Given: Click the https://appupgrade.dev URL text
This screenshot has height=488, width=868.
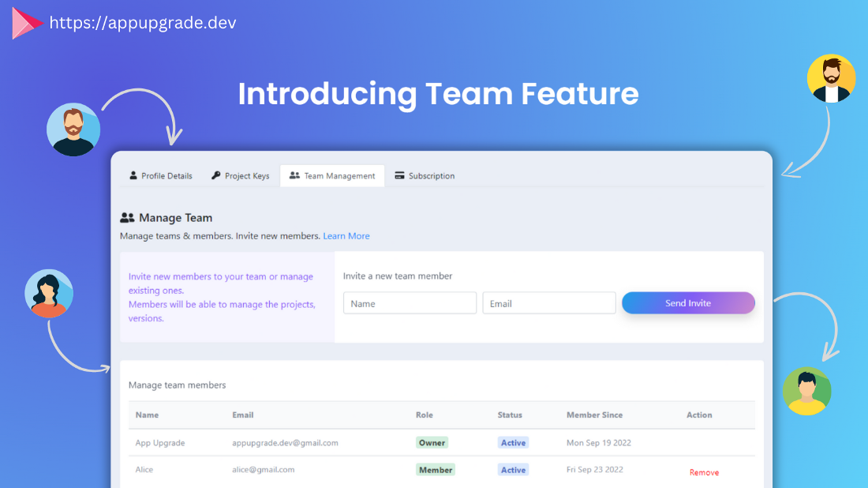Looking at the screenshot, I should click(143, 23).
